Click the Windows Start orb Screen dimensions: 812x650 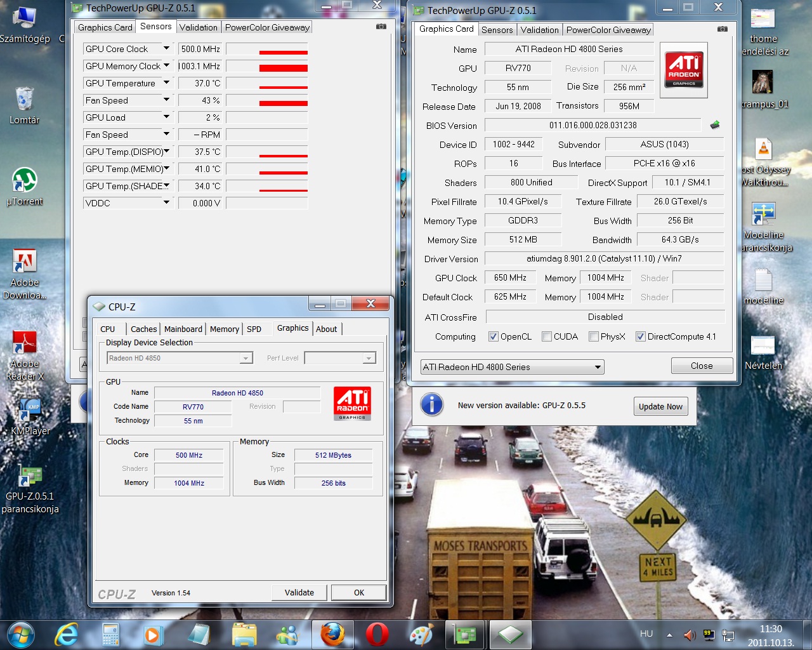[x=20, y=634]
